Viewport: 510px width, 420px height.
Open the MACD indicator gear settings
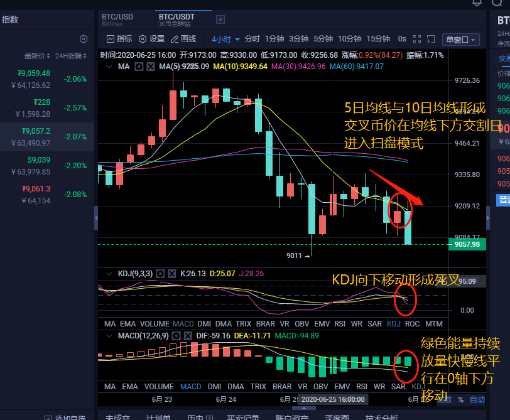coord(176,336)
